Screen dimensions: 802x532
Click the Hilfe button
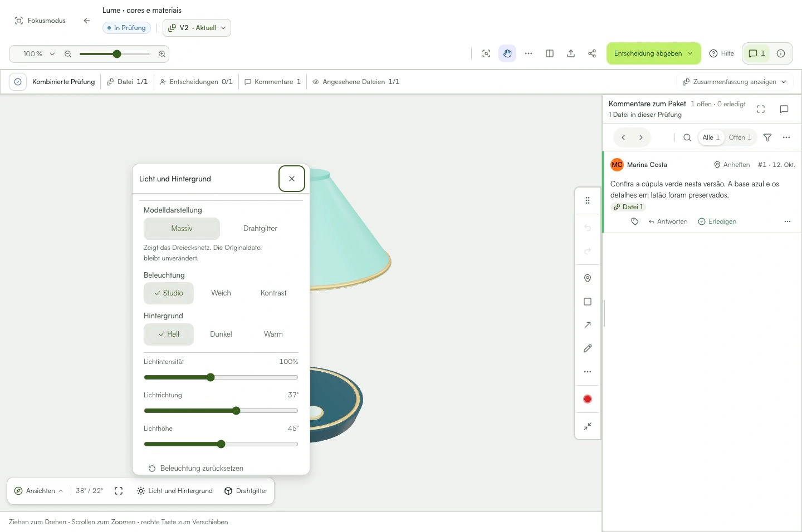click(722, 53)
